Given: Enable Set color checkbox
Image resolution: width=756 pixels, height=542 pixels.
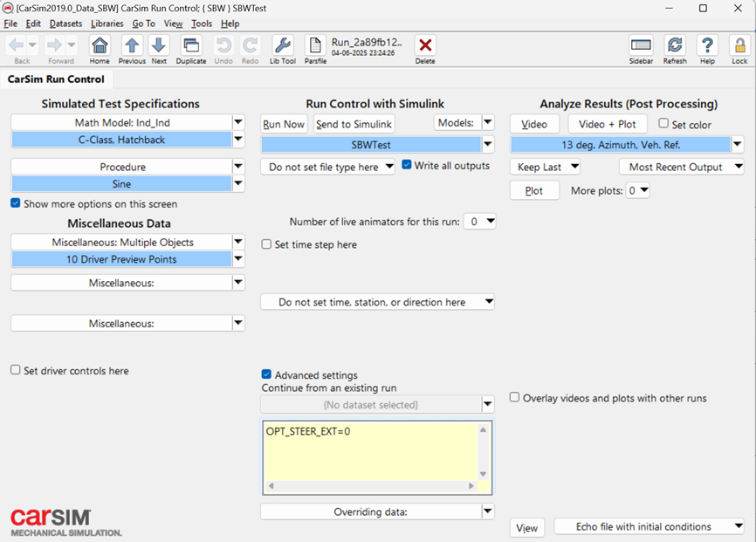Looking at the screenshot, I should tap(664, 123).
